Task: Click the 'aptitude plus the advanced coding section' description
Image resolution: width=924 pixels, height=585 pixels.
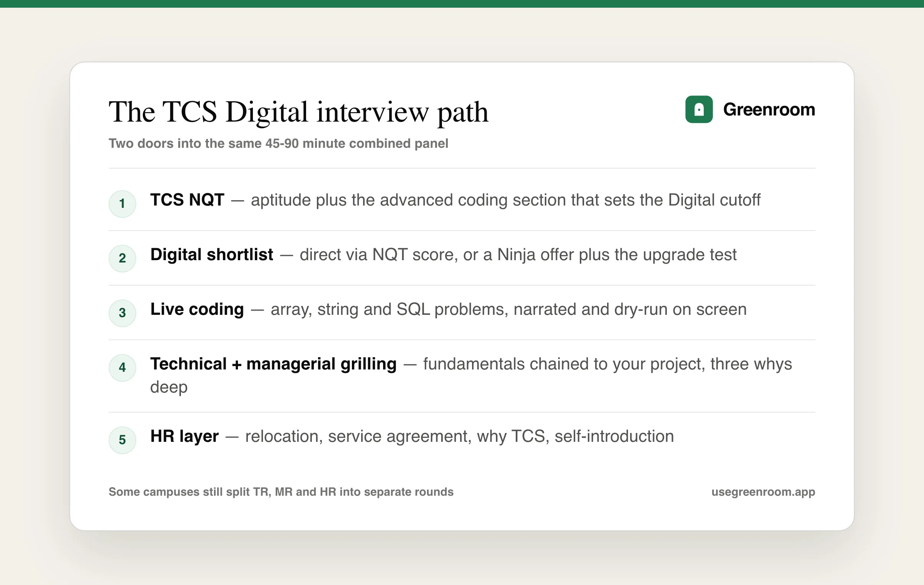Action: [x=506, y=200]
